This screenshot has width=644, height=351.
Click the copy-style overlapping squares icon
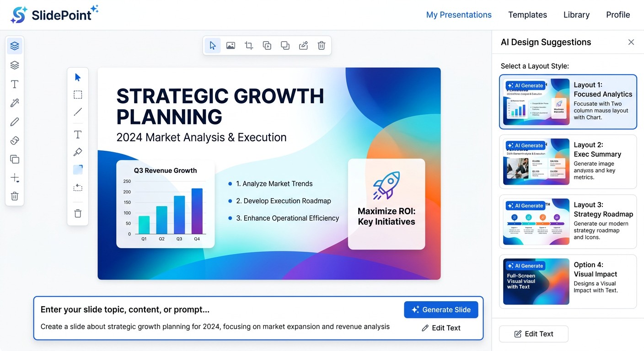pyautogui.click(x=267, y=45)
